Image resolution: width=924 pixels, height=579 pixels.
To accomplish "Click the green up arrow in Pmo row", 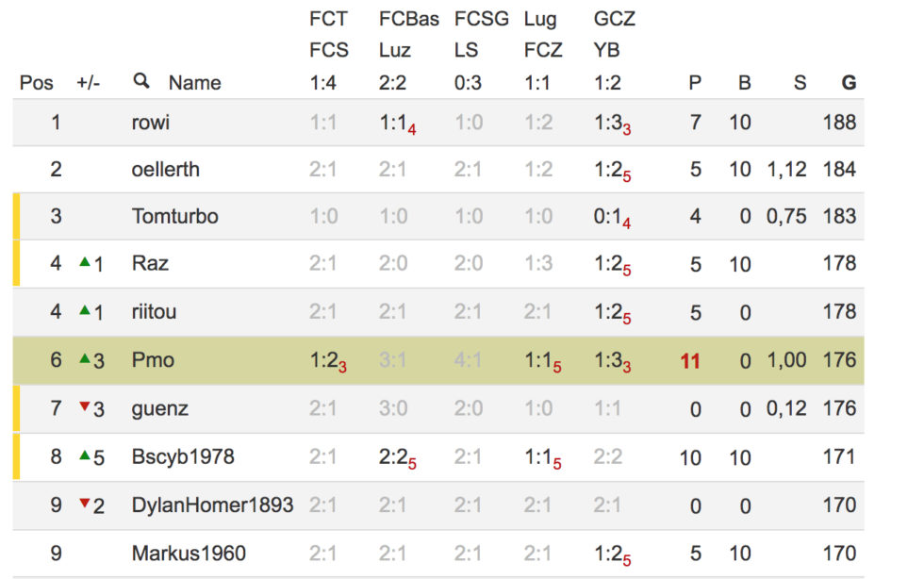I will click(x=85, y=358).
